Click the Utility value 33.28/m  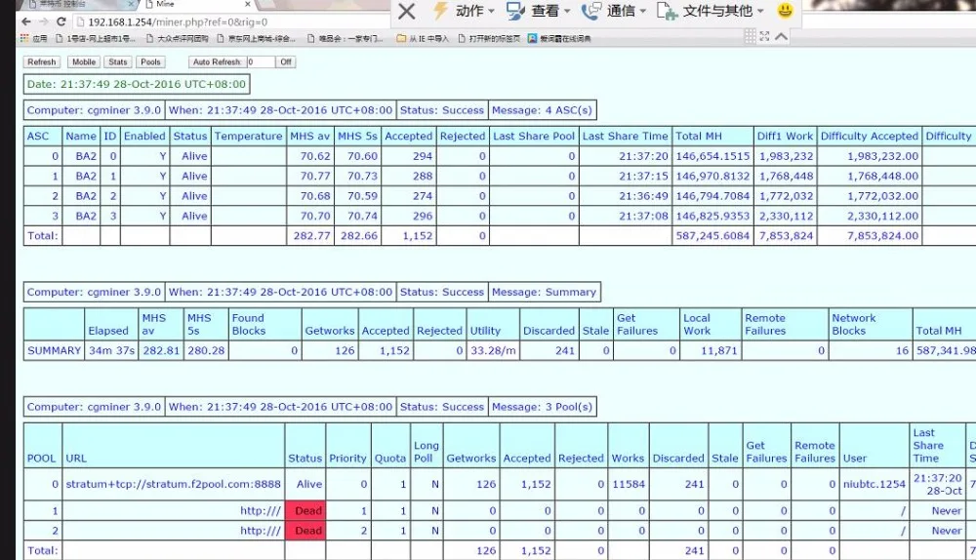493,350
